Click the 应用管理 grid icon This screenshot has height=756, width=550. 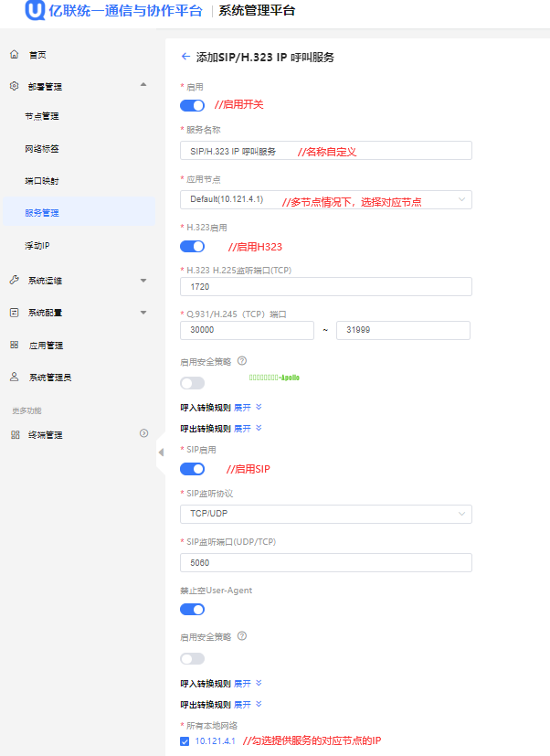[14, 346]
